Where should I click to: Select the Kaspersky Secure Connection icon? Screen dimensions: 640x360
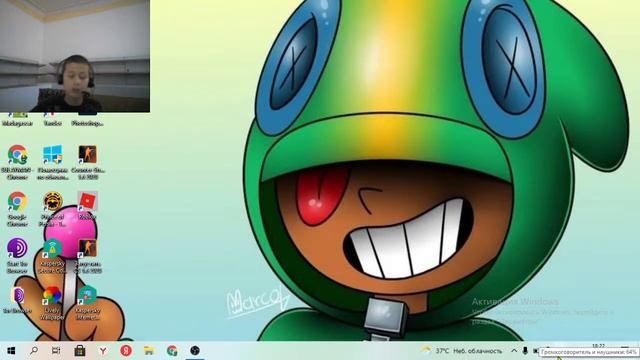(52, 256)
